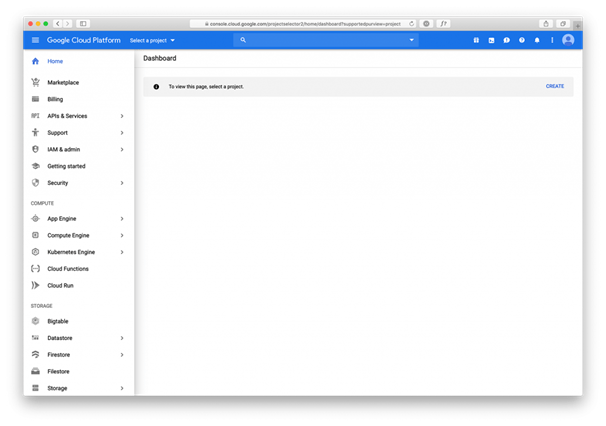Screen dimensions: 606x426
Task: Expand the APIs & Services submenu chevron
Action: point(122,116)
